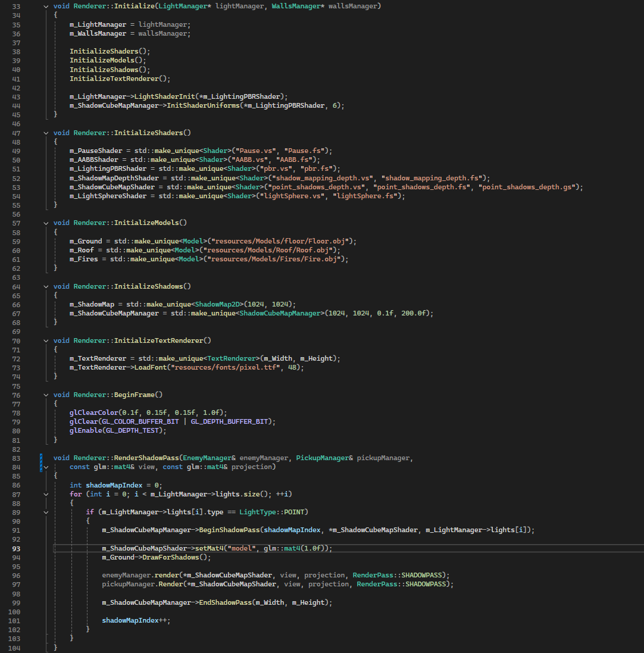This screenshot has width=644, height=653.
Task: Collapse the for loop on line 87
Action: tap(46, 494)
